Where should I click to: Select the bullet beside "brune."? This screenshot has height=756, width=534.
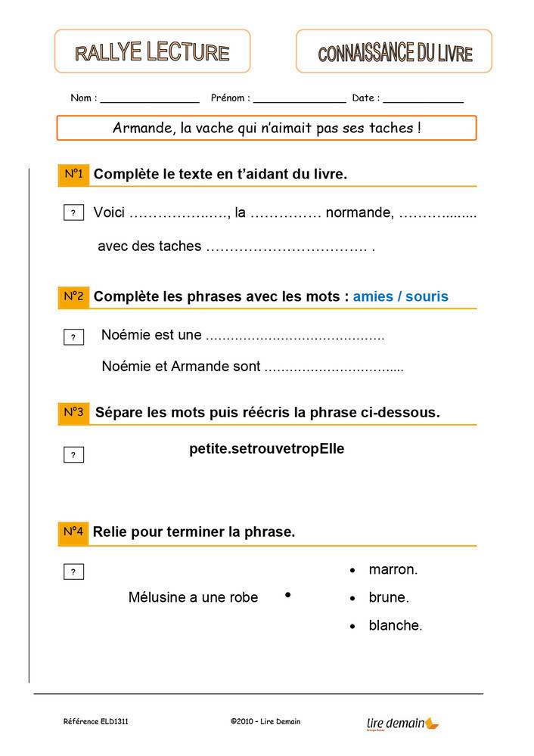pyautogui.click(x=352, y=599)
